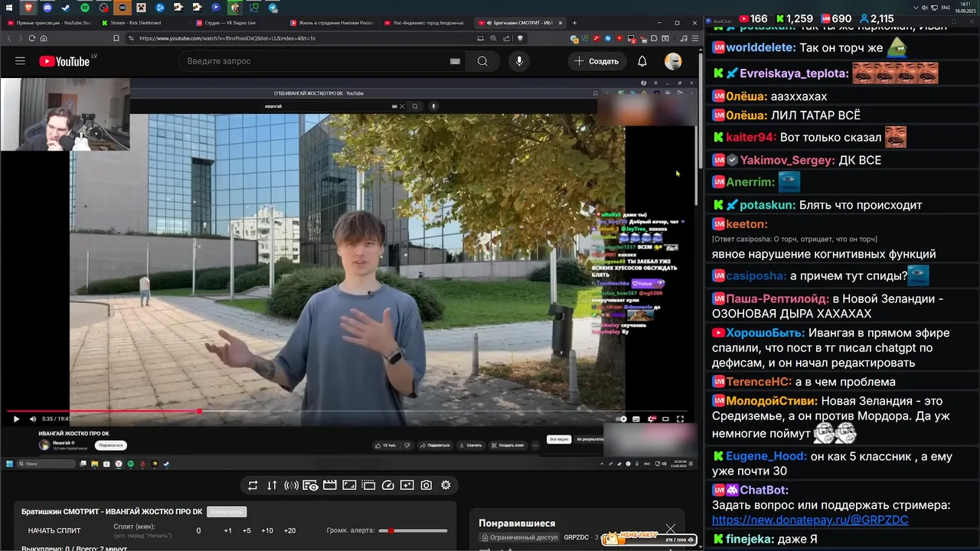Mute the inner video via speaker icon
Screen dimensions: 980x551
[32, 419]
